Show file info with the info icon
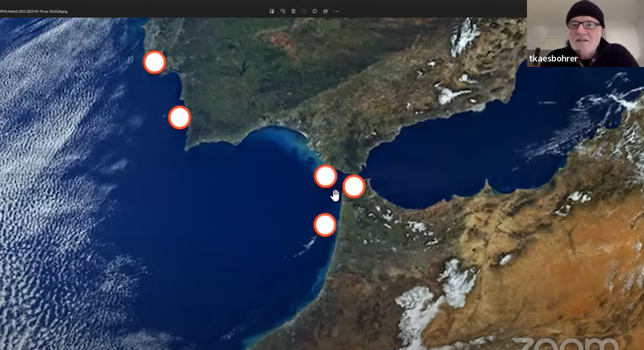The image size is (644, 350). tap(315, 11)
